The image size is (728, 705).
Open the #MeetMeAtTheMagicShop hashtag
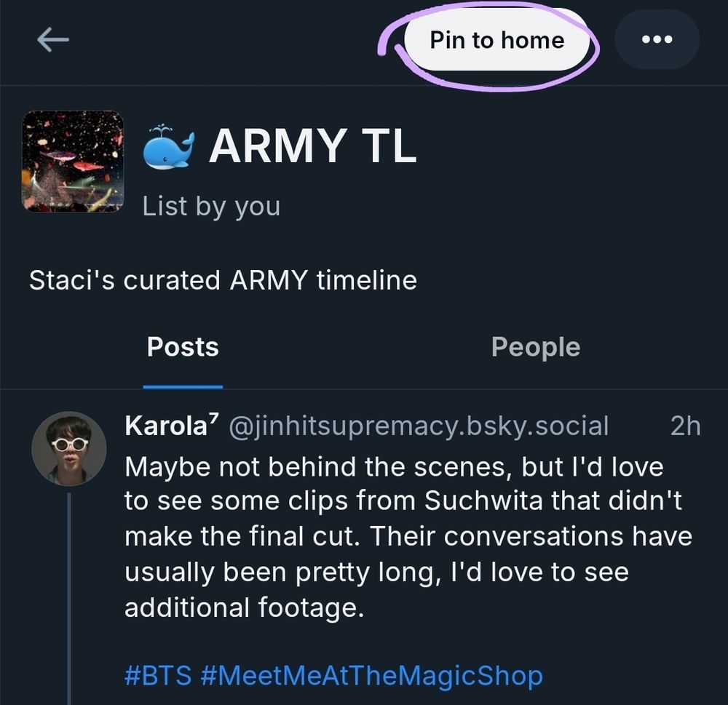click(x=371, y=675)
